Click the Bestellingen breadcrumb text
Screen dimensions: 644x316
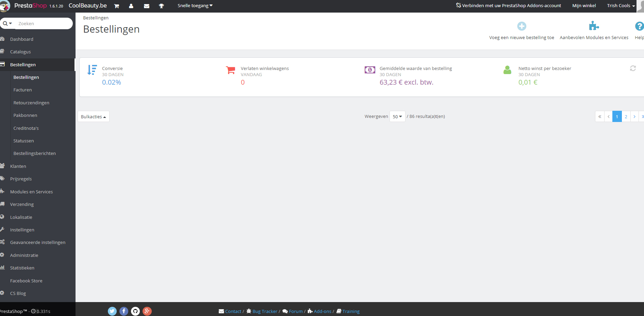[x=96, y=18]
